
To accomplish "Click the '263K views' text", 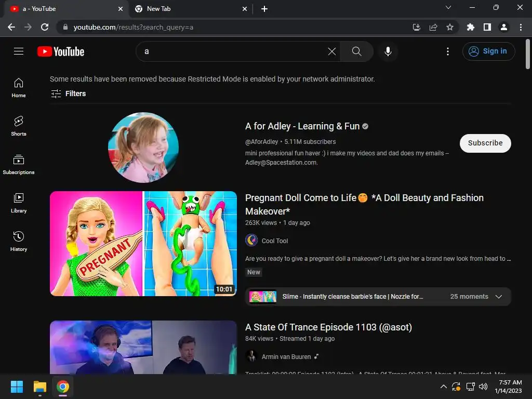I will [261, 223].
